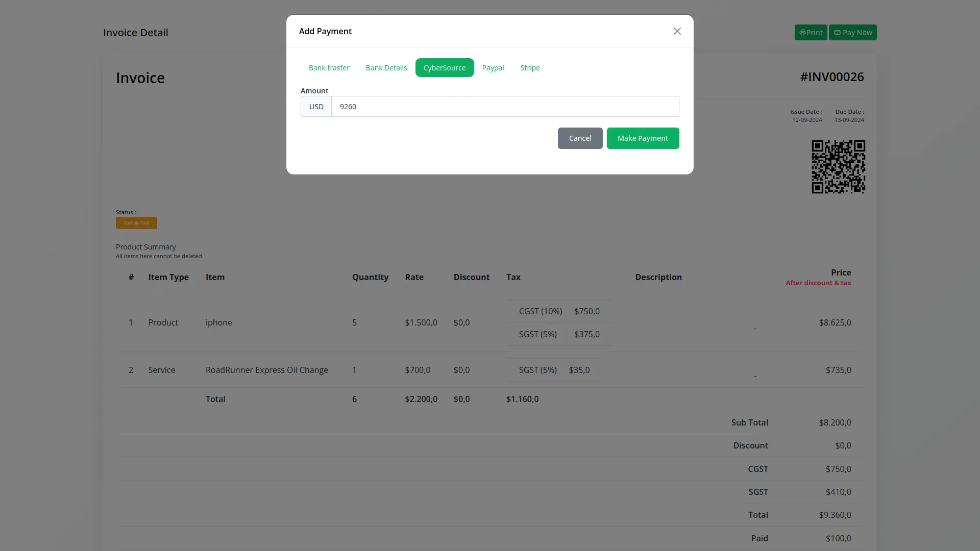The width and height of the screenshot is (980, 551).
Task: Click the Sub Total amount $8.200,0
Action: (x=835, y=422)
